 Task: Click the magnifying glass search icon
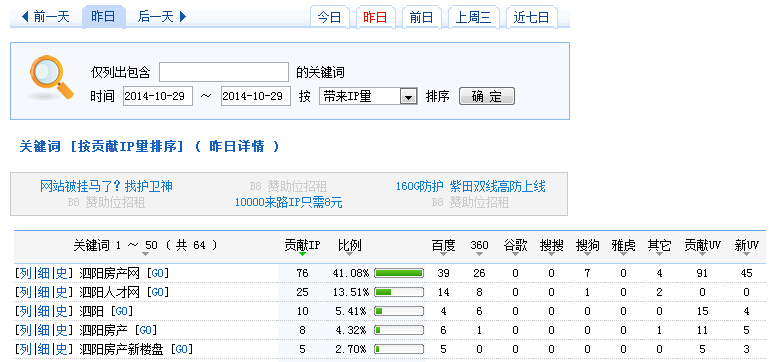[51, 77]
